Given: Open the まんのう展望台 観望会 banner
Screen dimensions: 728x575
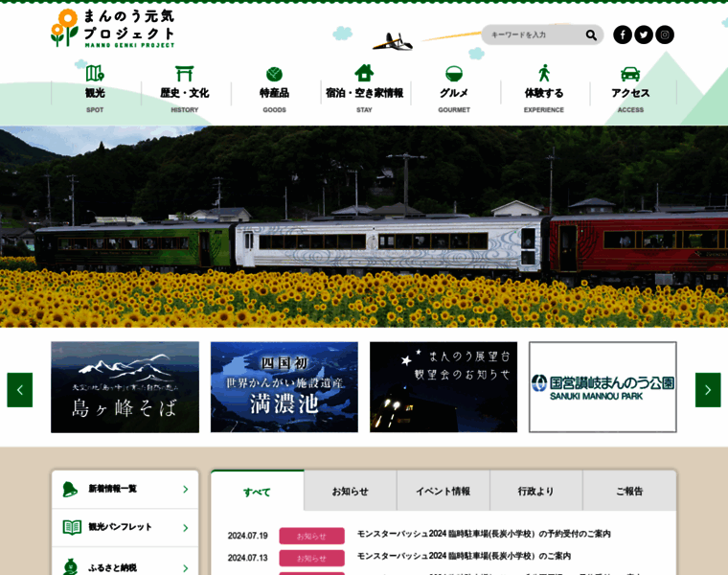Looking at the screenshot, I should pos(444,387).
